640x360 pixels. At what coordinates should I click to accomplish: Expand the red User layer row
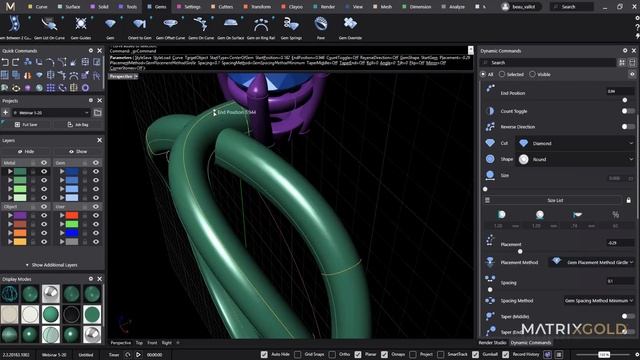[x=62, y=216]
